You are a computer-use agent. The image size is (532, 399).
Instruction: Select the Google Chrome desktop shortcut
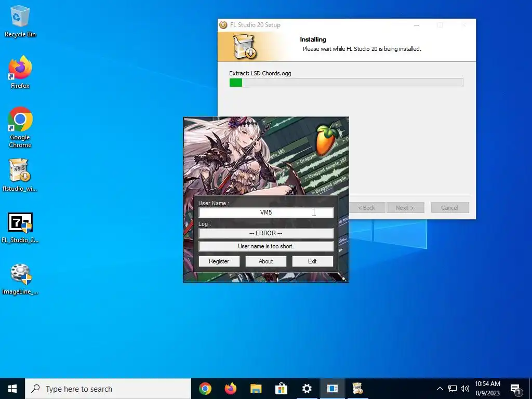20,127
